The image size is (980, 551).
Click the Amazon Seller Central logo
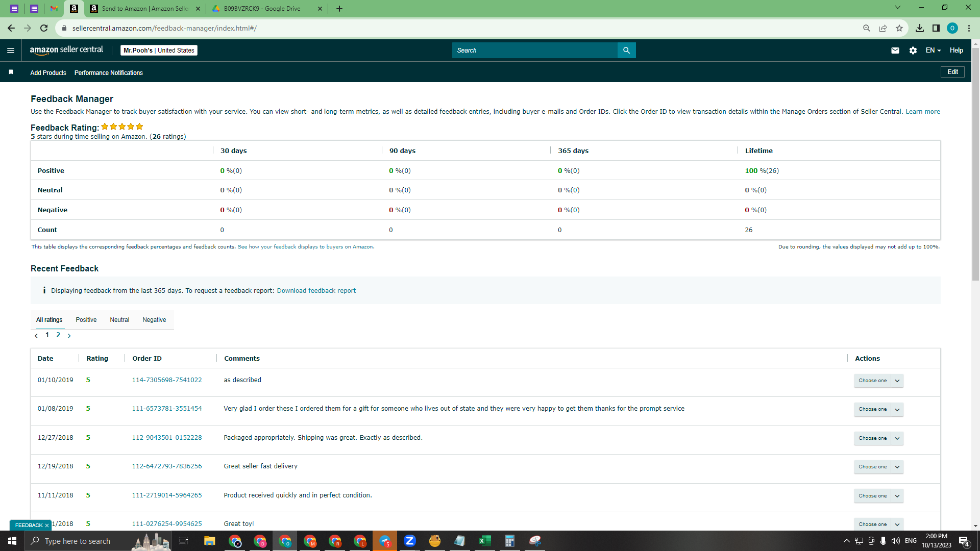click(x=66, y=50)
